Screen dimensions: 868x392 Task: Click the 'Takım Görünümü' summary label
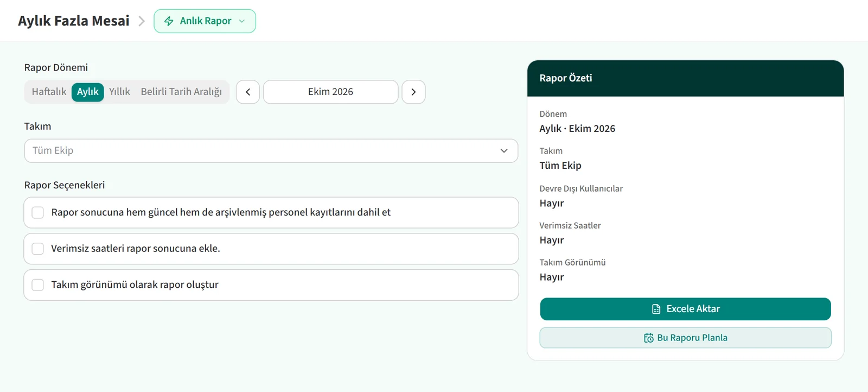click(572, 262)
